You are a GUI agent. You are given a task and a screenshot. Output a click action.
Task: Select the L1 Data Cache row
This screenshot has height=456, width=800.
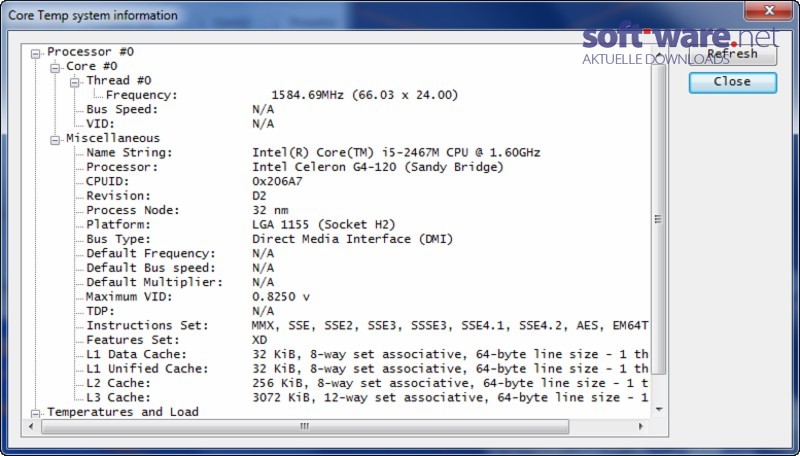367,354
